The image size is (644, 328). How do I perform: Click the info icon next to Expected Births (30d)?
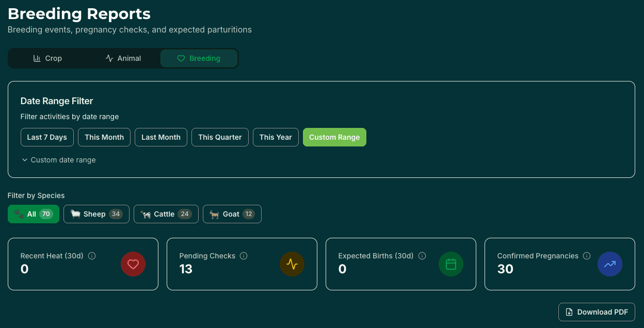point(422,256)
